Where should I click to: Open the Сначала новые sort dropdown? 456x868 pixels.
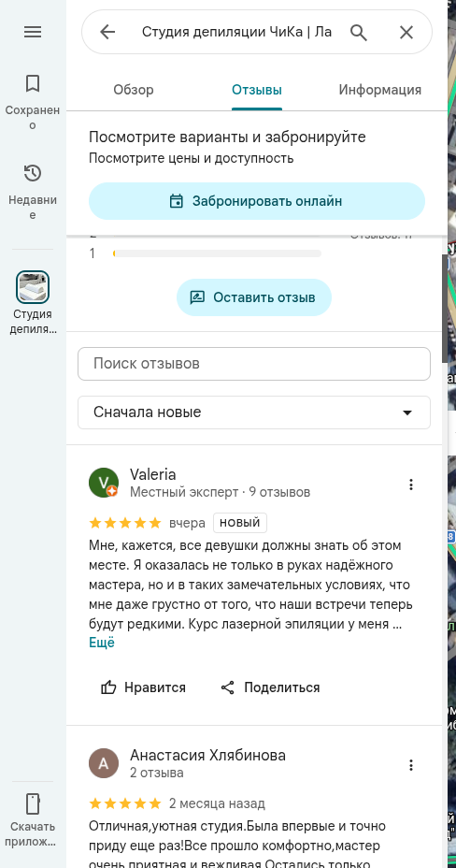point(254,412)
